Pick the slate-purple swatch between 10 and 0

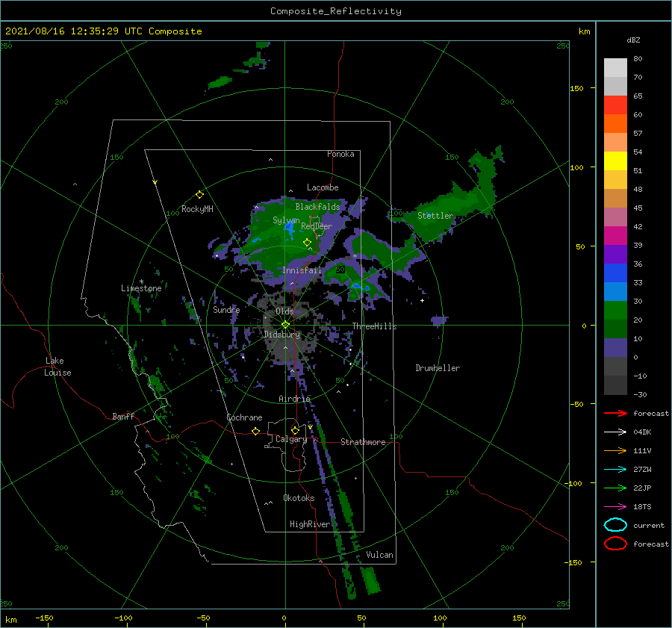click(x=615, y=348)
